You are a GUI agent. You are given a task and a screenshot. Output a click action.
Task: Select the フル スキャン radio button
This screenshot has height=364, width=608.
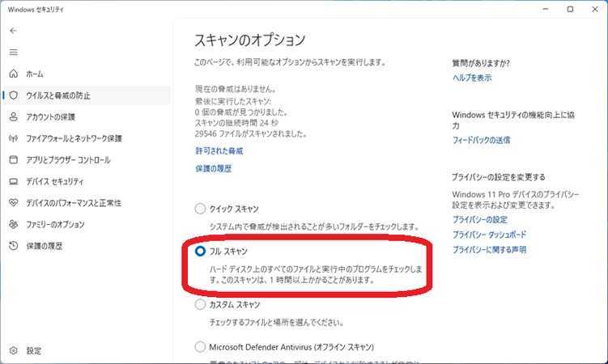[200, 252]
